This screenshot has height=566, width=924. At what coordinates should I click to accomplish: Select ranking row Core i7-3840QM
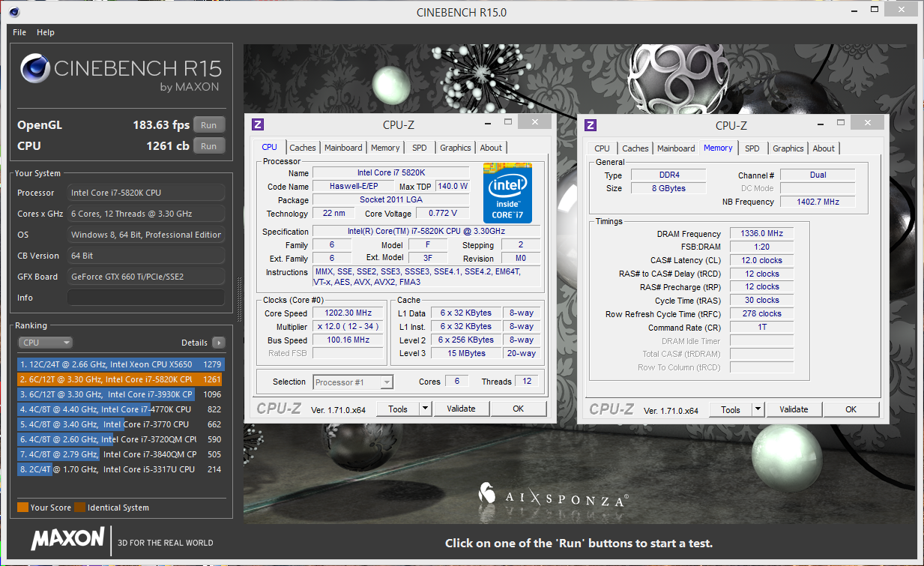(121, 454)
